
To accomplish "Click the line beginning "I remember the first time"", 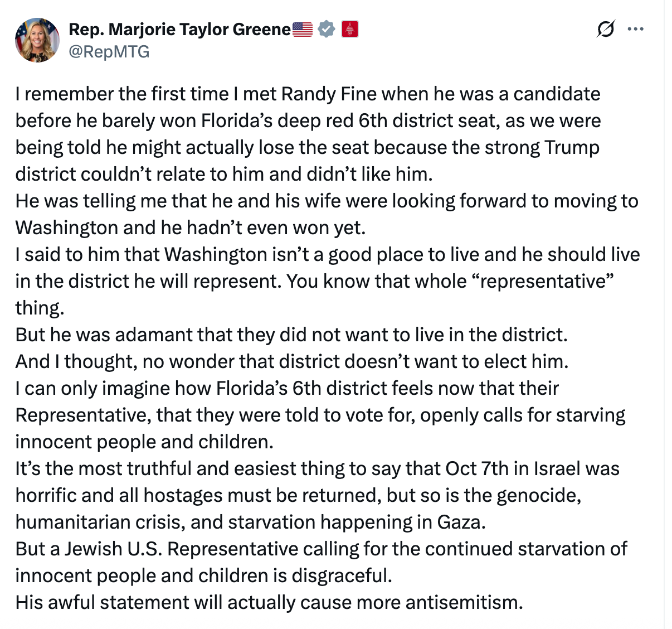I will (x=308, y=94).
